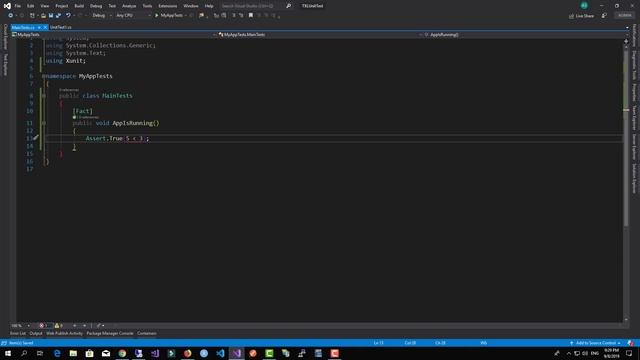Click the save all toolbar icon
This screenshot has height=360, width=640.
[58, 16]
